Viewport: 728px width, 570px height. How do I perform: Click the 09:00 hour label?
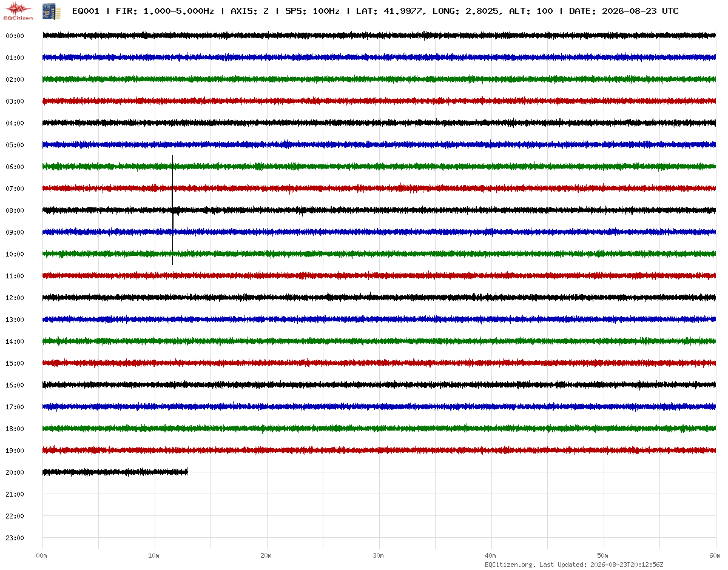tap(15, 232)
